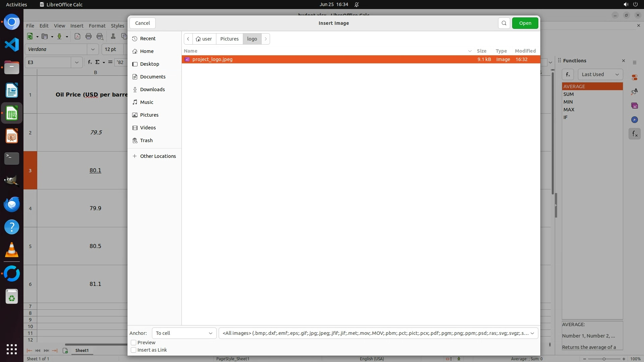Open the Anchor 'To cell' dropdown
This screenshot has height=362, width=644.
tap(184, 333)
